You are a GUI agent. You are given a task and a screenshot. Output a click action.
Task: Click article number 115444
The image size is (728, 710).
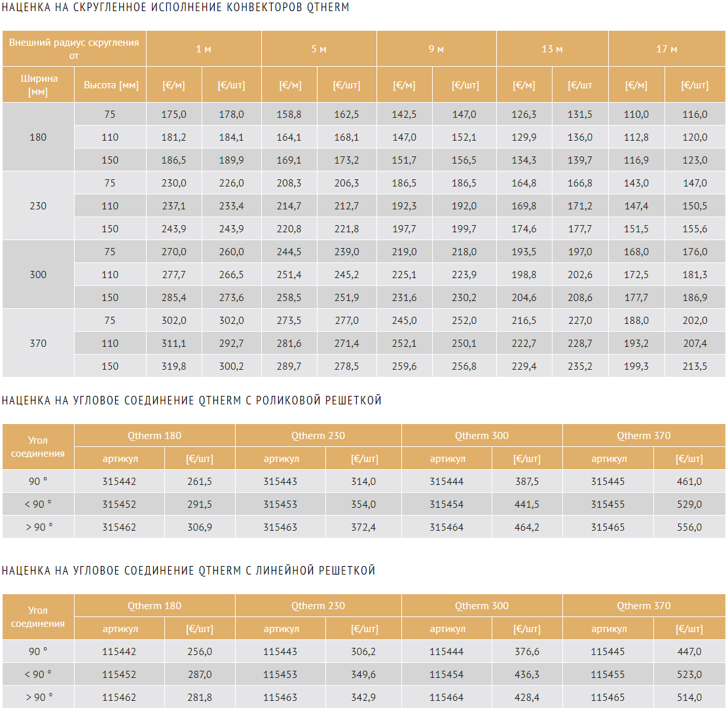click(x=446, y=652)
